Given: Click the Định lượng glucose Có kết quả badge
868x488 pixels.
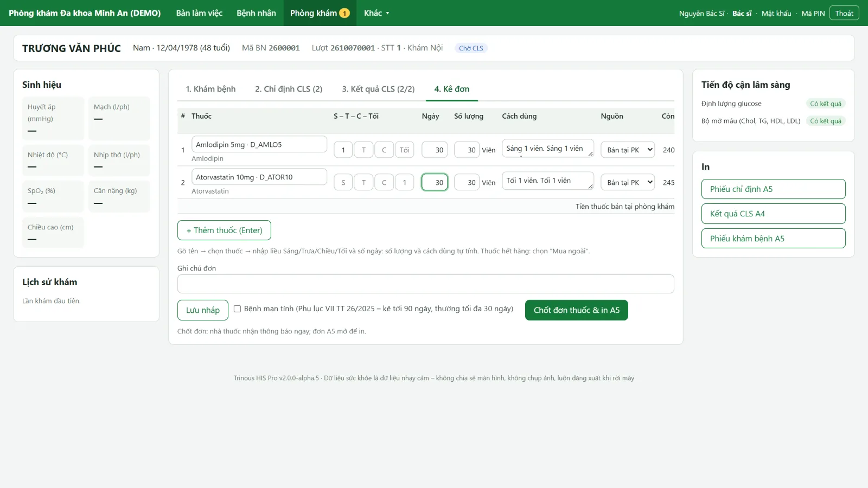Looking at the screenshot, I should click(x=826, y=104).
